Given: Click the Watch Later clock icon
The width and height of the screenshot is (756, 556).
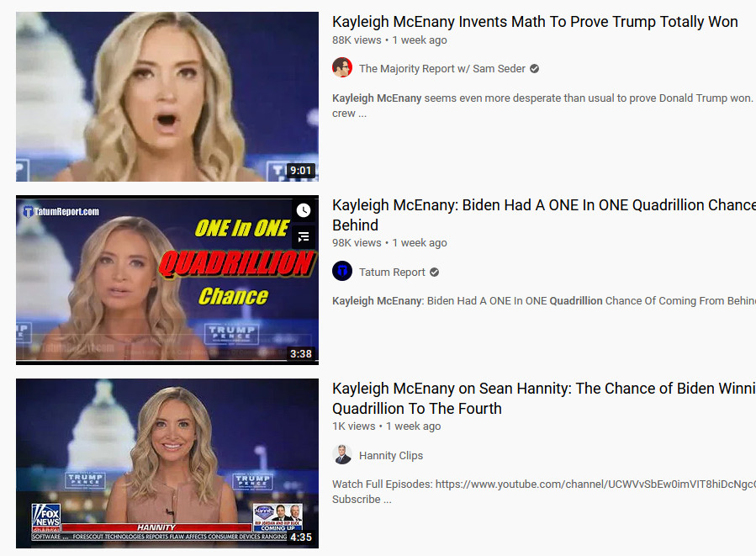Looking at the screenshot, I should [x=304, y=210].
